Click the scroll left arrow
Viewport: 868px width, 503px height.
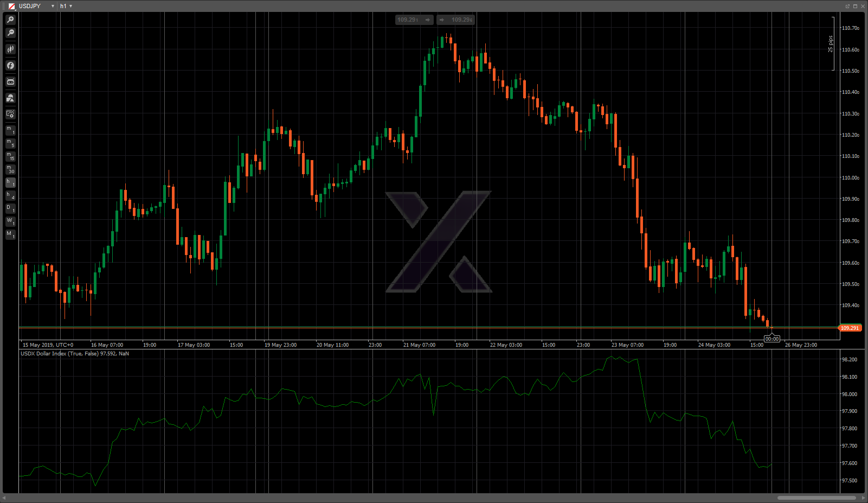click(x=4, y=498)
